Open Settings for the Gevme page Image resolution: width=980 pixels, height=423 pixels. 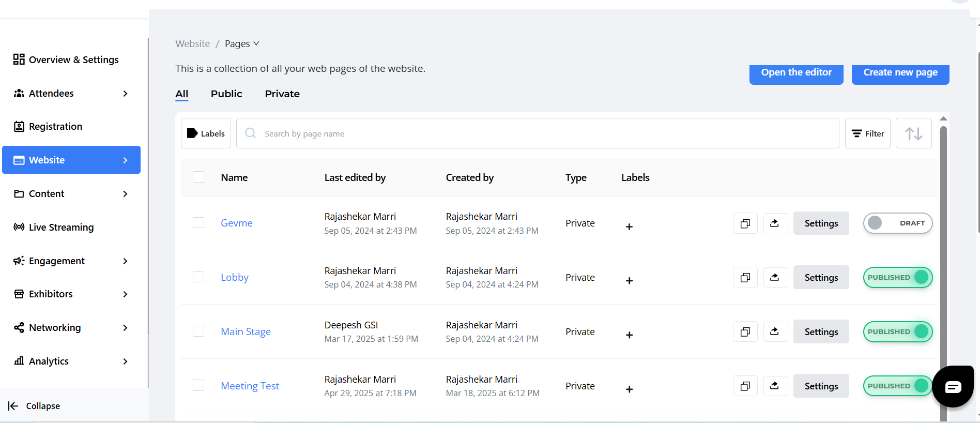coord(821,223)
